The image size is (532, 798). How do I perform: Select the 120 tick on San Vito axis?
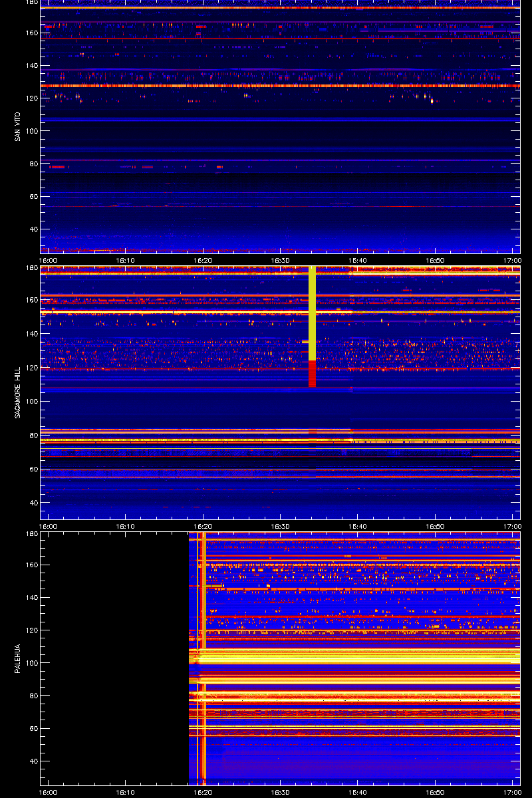31,98
